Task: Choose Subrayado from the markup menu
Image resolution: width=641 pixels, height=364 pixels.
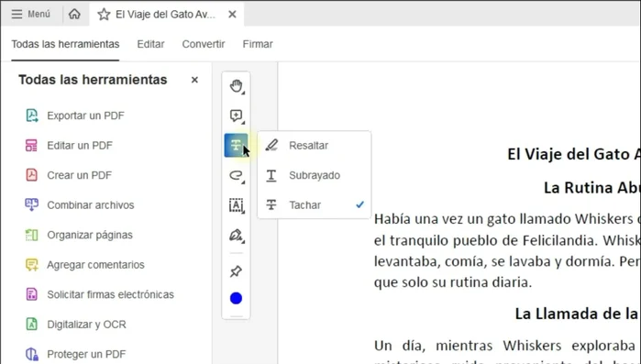Action: (315, 175)
